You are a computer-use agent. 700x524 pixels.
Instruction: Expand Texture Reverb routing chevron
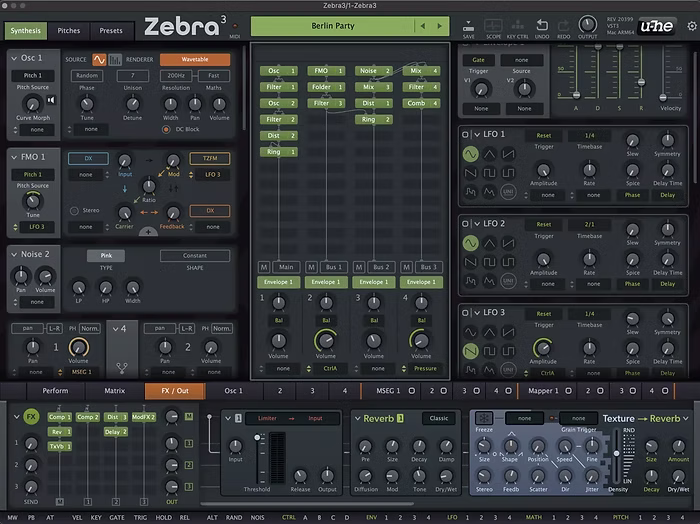coord(686,419)
